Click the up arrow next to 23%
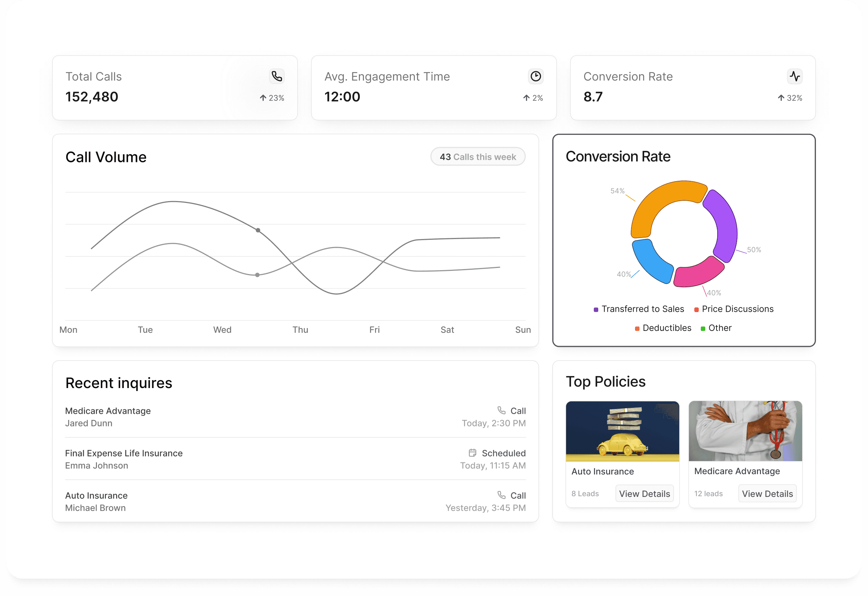The height and width of the screenshot is (596, 868). [x=263, y=98]
